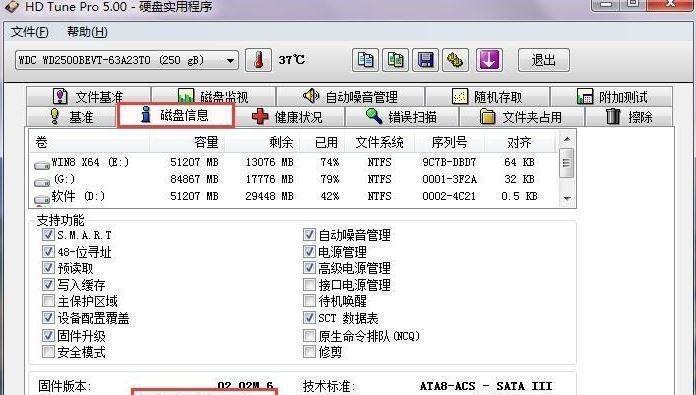Image resolution: width=696 pixels, height=395 pixels.
Task: Toggle the 安全模式 checkbox
Action: tap(48, 352)
